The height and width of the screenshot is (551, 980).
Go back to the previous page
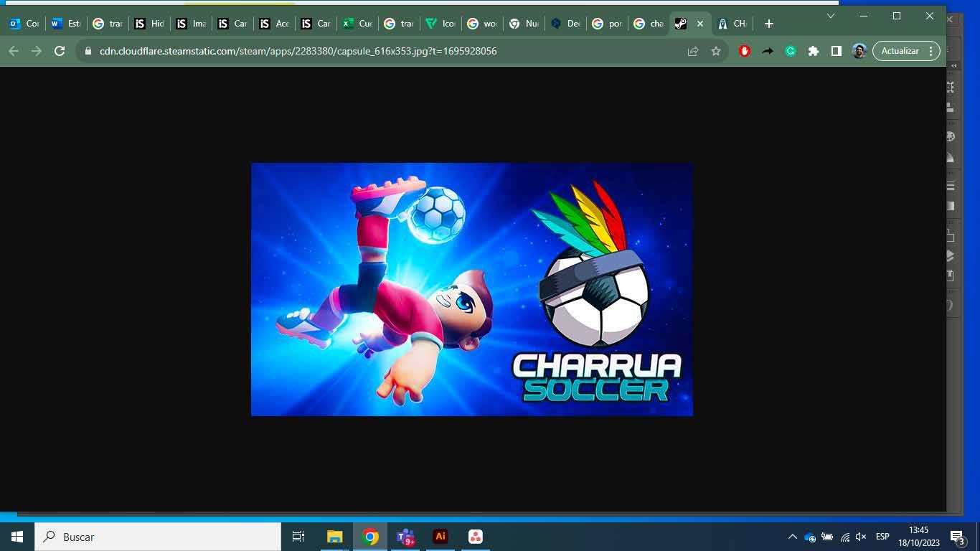[14, 51]
